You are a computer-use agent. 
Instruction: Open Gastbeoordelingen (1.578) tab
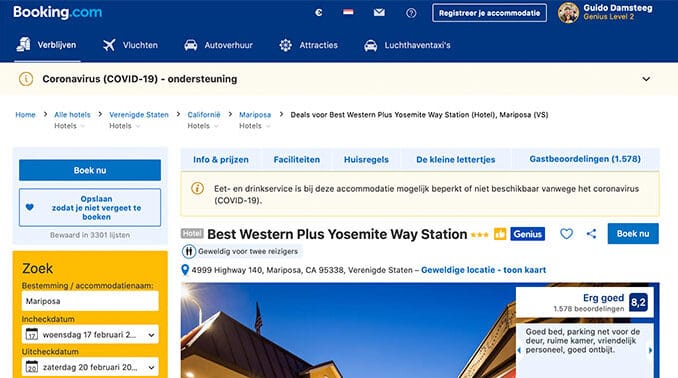[585, 159]
